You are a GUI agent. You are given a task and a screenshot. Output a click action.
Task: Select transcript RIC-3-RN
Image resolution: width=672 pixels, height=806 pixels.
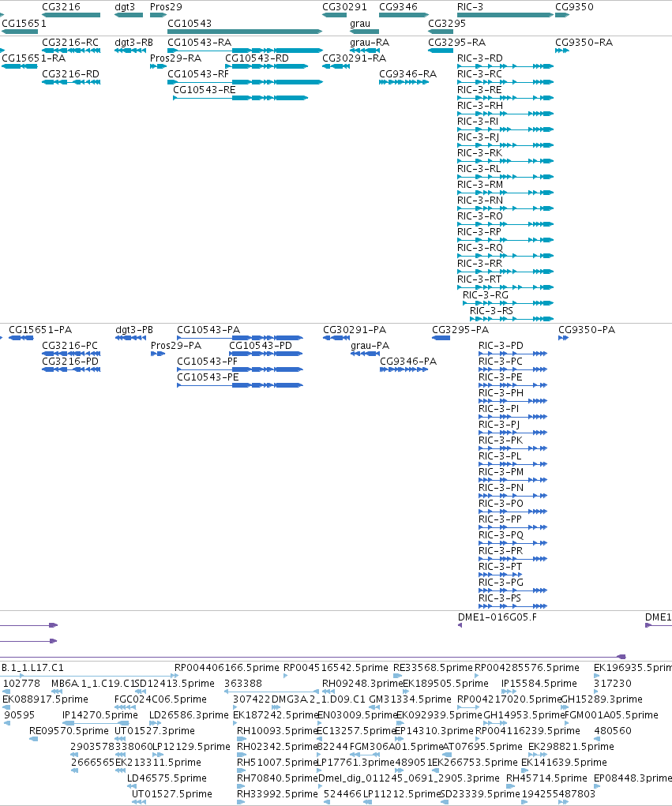click(x=480, y=201)
